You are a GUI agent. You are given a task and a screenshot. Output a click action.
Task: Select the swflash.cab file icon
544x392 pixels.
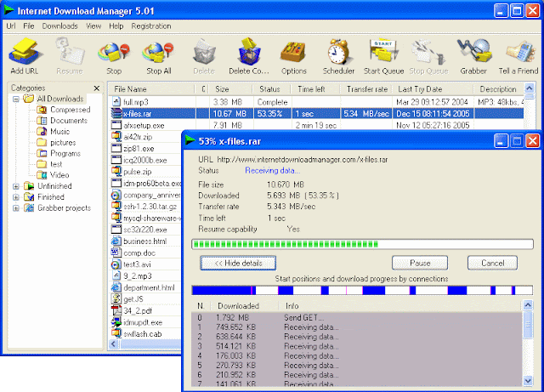(116, 333)
